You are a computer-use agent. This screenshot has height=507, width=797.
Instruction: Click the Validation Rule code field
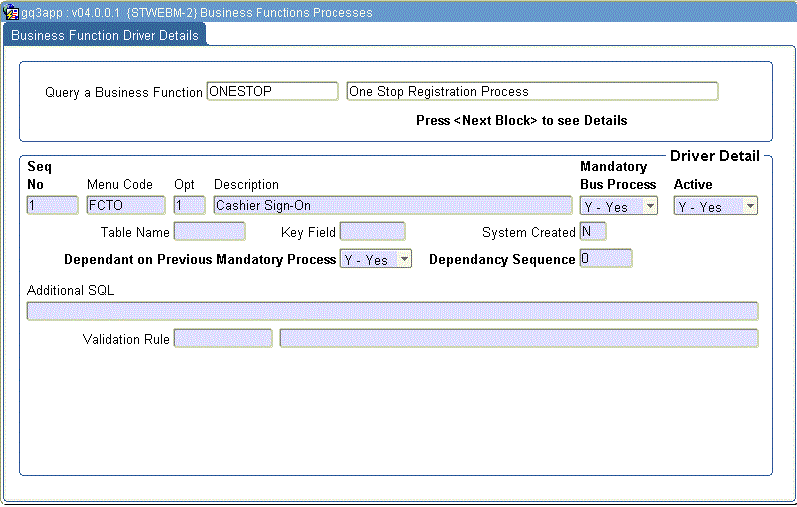pos(223,339)
